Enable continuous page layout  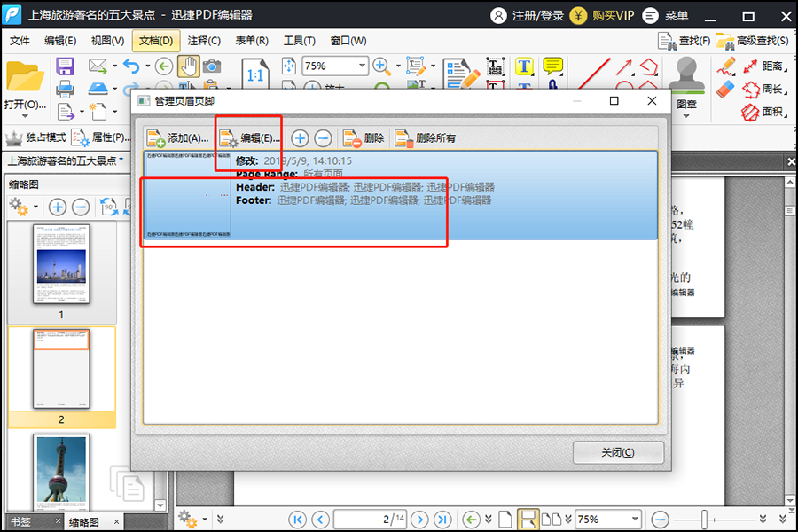[528, 520]
